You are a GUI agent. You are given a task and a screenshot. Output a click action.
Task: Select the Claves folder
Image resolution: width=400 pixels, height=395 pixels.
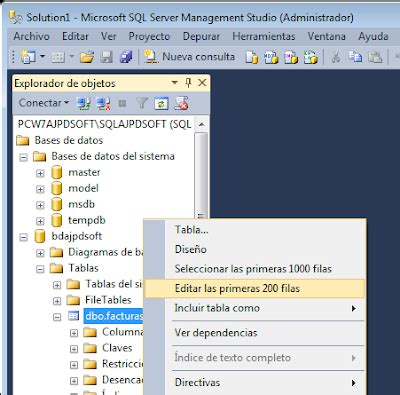coord(117,348)
